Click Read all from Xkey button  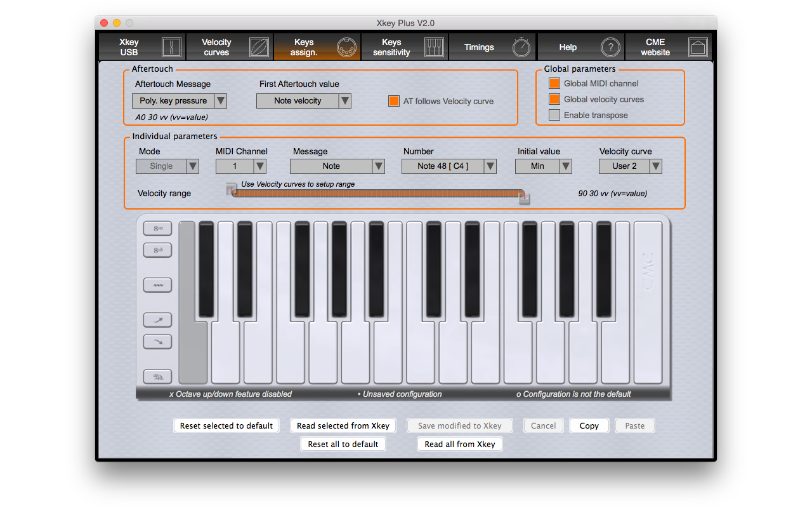coord(460,444)
